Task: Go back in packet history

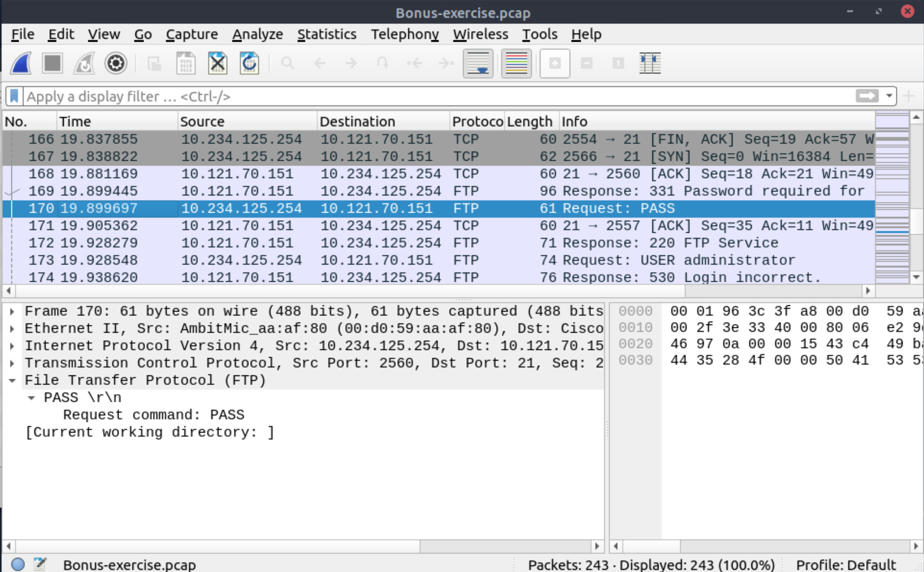Action: point(320,63)
